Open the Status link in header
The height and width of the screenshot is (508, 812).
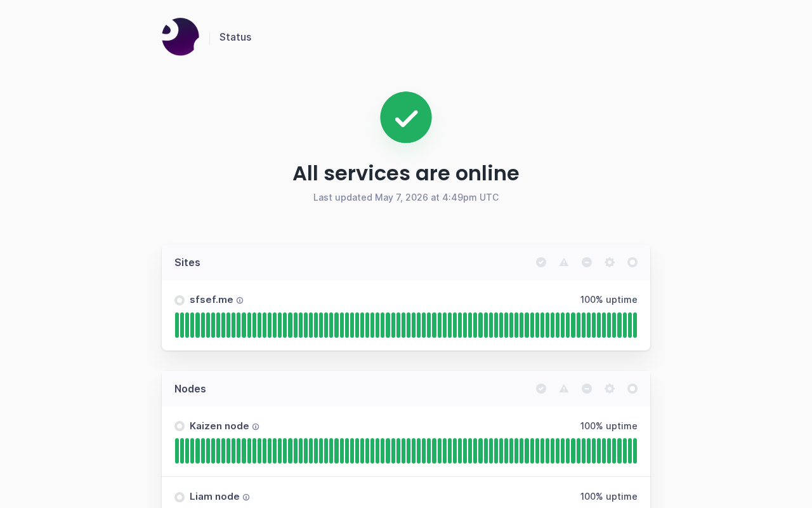pos(235,37)
